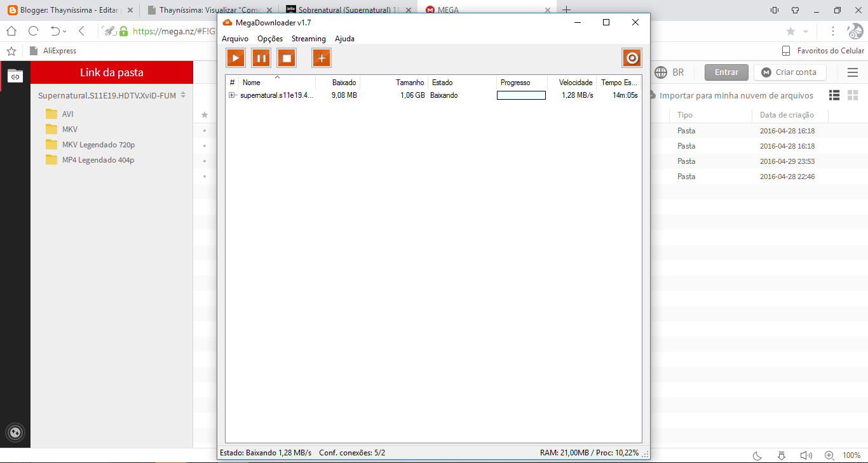This screenshot has width=868, height=463.
Task: Pause downloads with the MegaDownloader pause button
Action: point(261,58)
